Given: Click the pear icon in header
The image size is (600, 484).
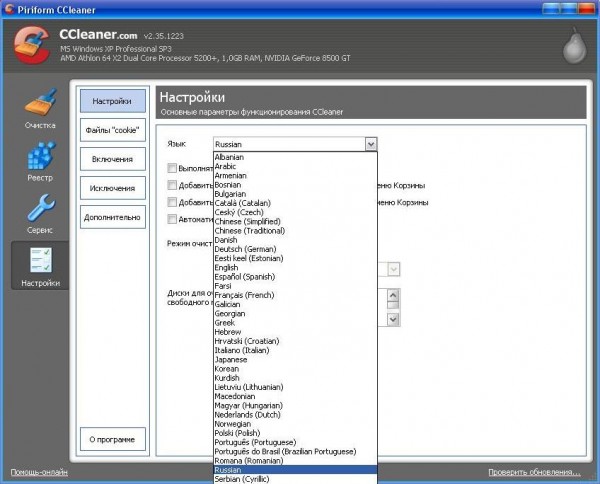Looking at the screenshot, I should tap(574, 46).
